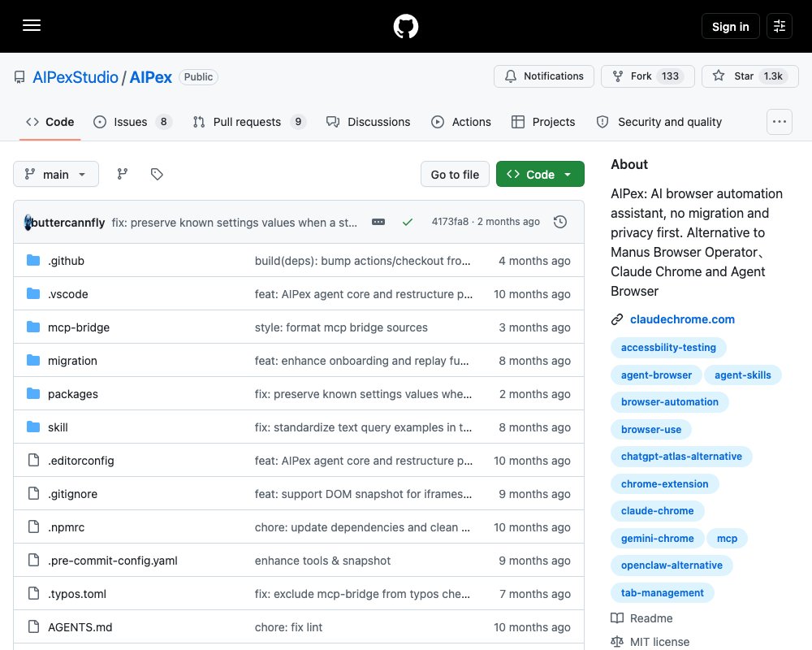812x650 pixels.
Task: Click the Sign in button
Action: pyautogui.click(x=730, y=26)
